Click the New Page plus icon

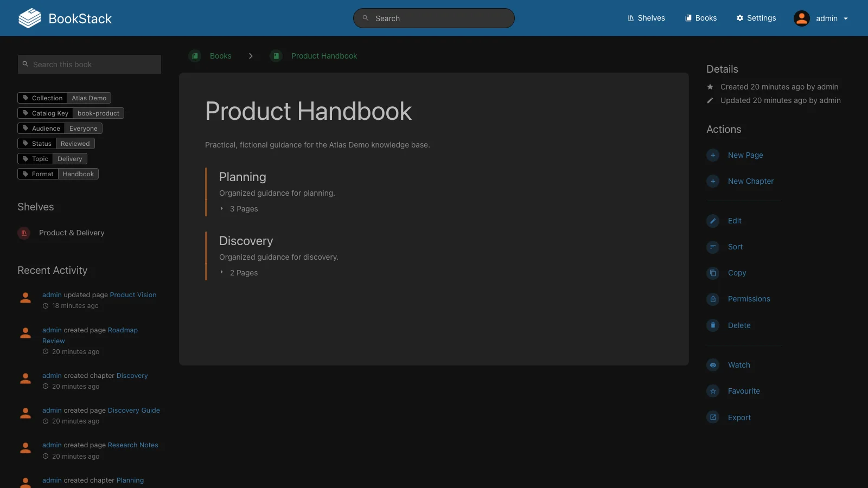click(x=713, y=155)
